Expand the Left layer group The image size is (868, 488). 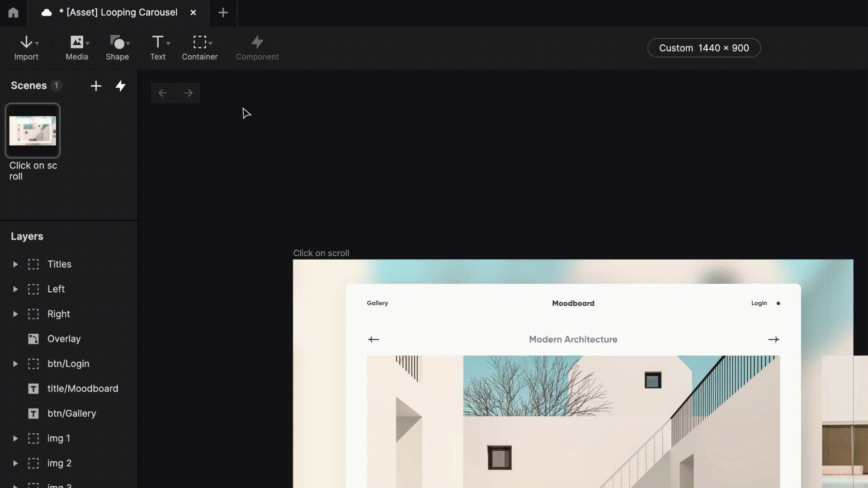click(x=15, y=289)
